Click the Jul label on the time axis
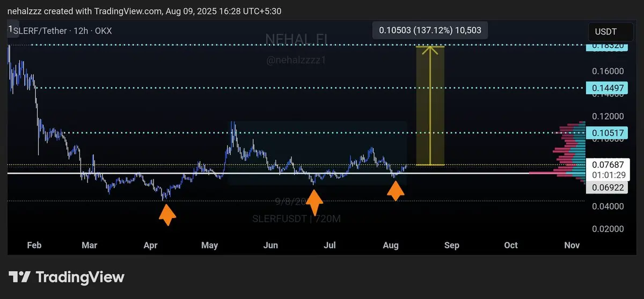644x299 pixels. point(330,245)
